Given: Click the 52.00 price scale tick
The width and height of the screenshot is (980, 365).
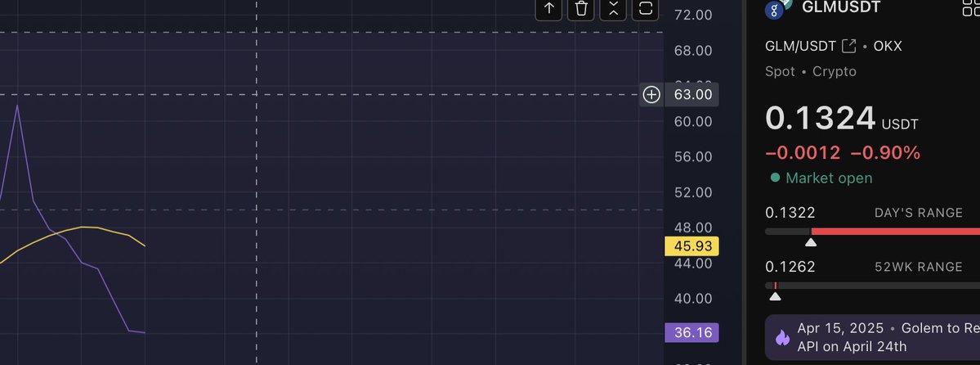Looking at the screenshot, I should pos(693,192).
